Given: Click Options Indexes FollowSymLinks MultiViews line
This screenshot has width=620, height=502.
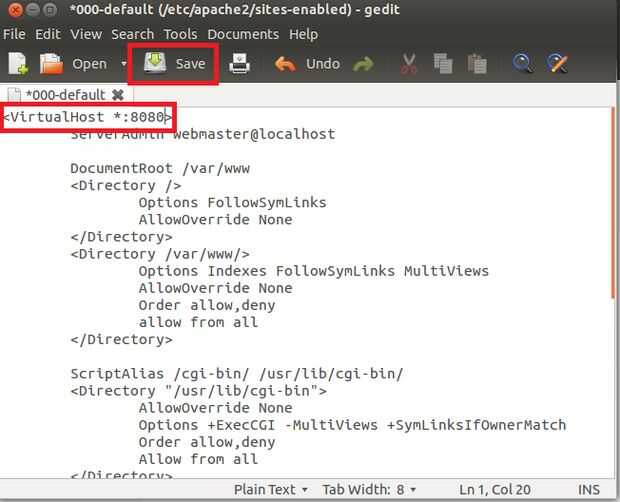Looking at the screenshot, I should 314,271.
